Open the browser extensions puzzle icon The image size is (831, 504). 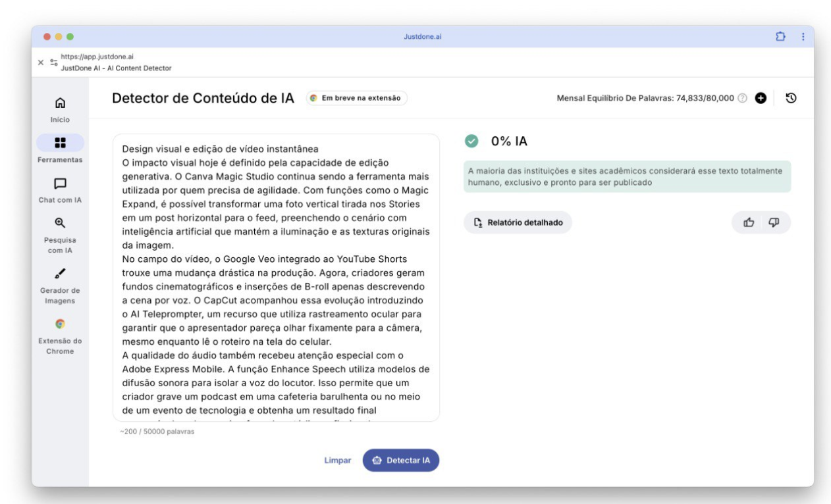[780, 37]
